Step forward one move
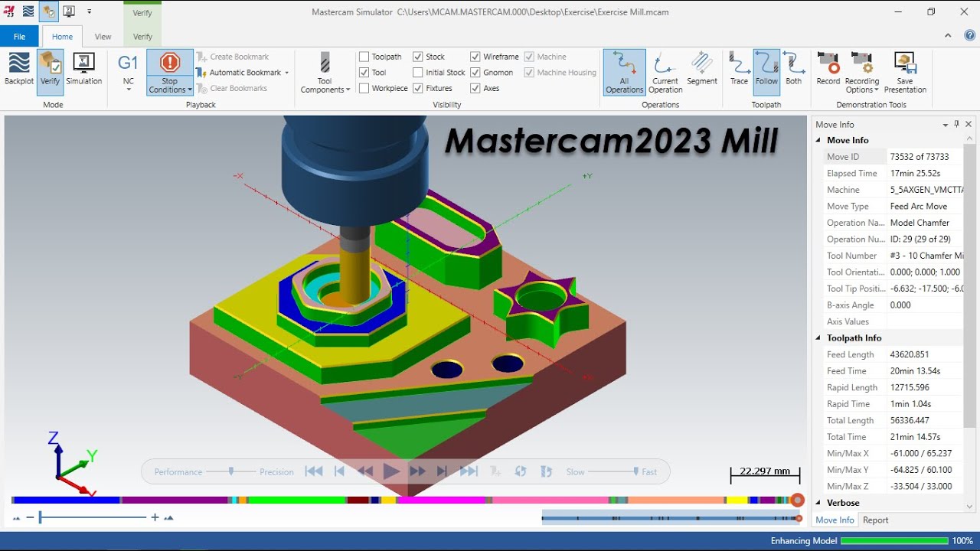The width and height of the screenshot is (980, 551). click(x=442, y=471)
